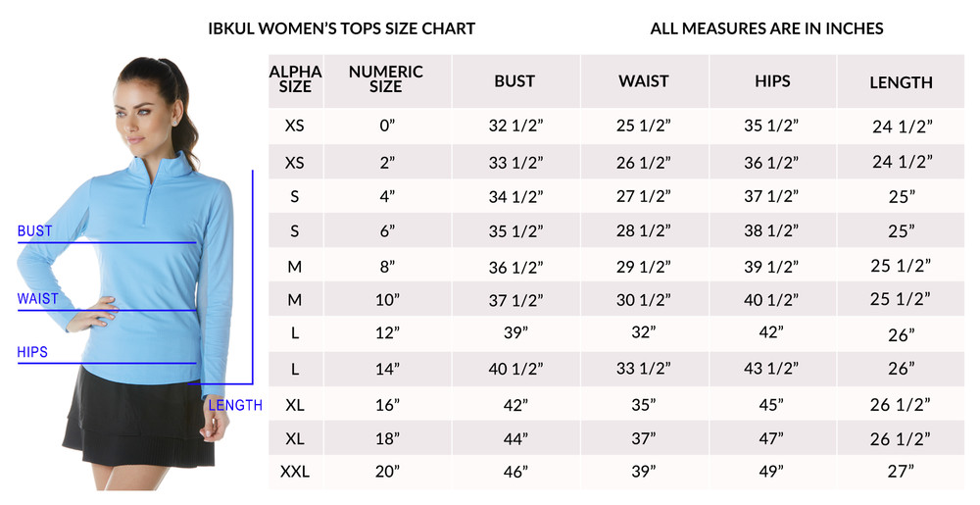Select the XXL alpha size cell
Viewport: 980px width, 505px height.
pyautogui.click(x=295, y=472)
